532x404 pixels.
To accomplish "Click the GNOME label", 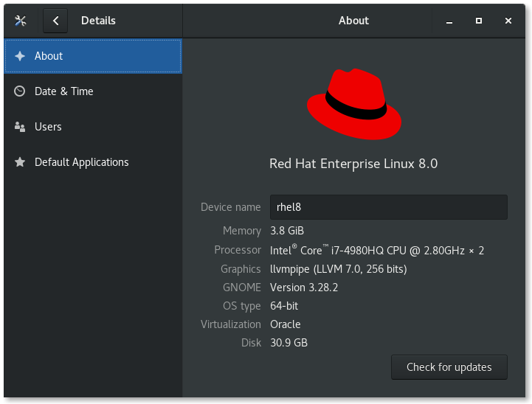I will point(241,288).
